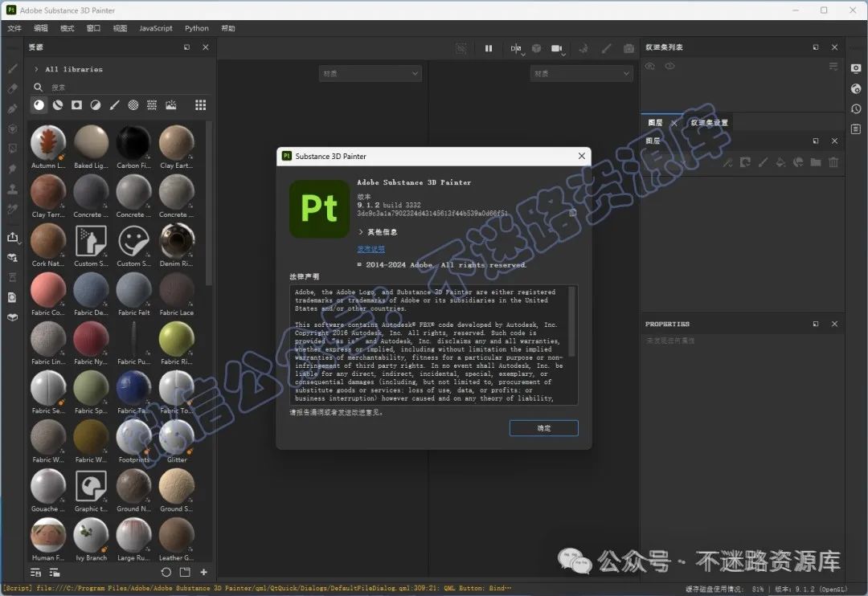Viewport: 868px width, 596px height.
Task: Click the refresh assets circular-arrow icon
Action: click(x=166, y=572)
